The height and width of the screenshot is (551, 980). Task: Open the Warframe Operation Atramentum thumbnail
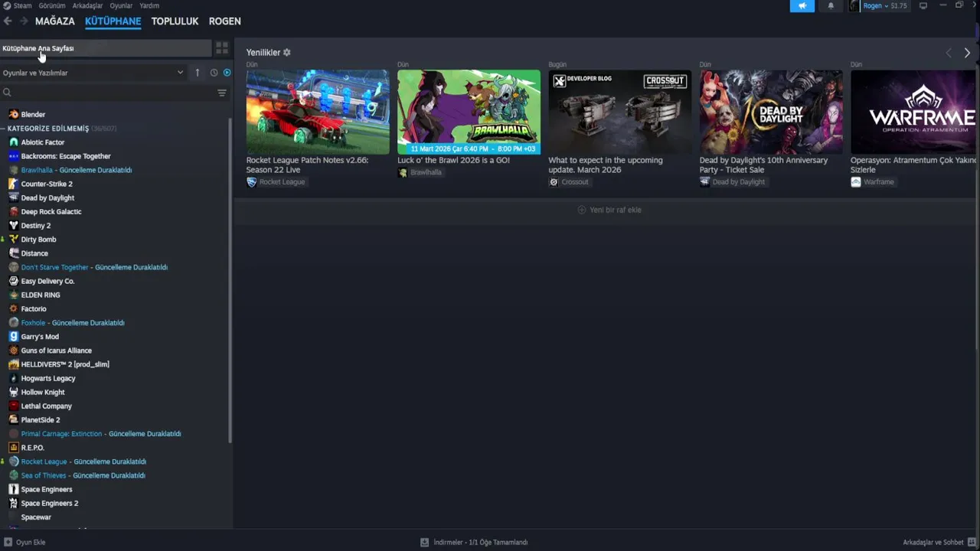pyautogui.click(x=913, y=112)
